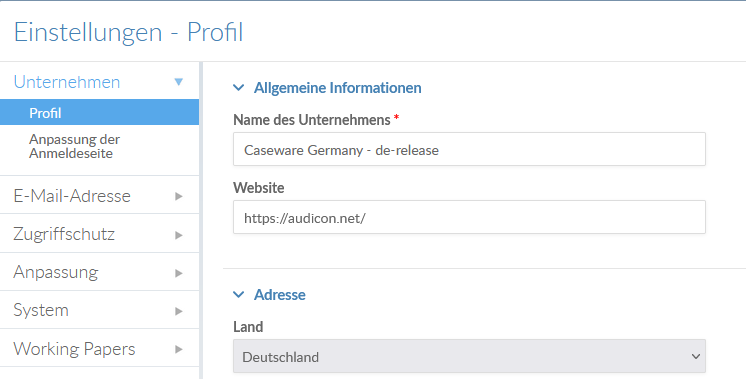Click the Land field label
The image size is (746, 379).
248,327
